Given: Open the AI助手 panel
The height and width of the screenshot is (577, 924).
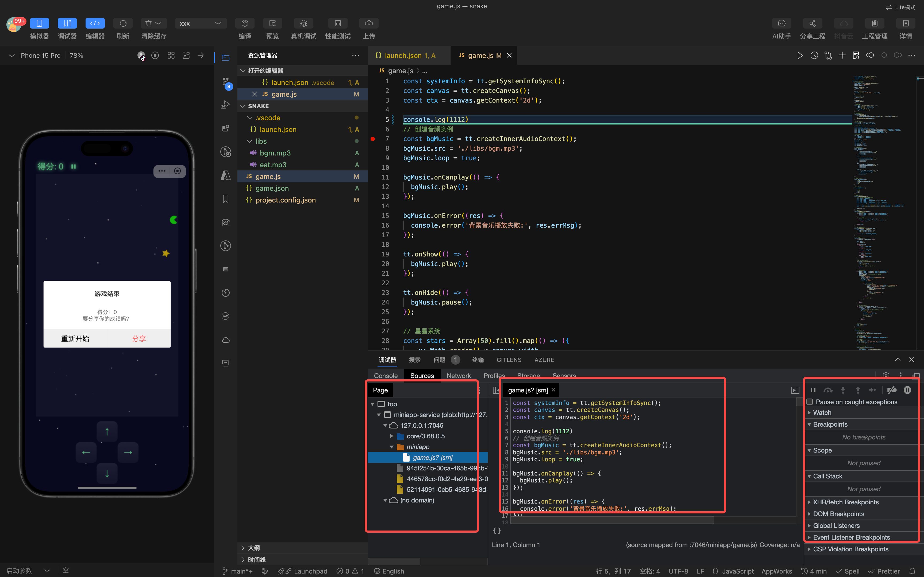Looking at the screenshot, I should point(781,23).
